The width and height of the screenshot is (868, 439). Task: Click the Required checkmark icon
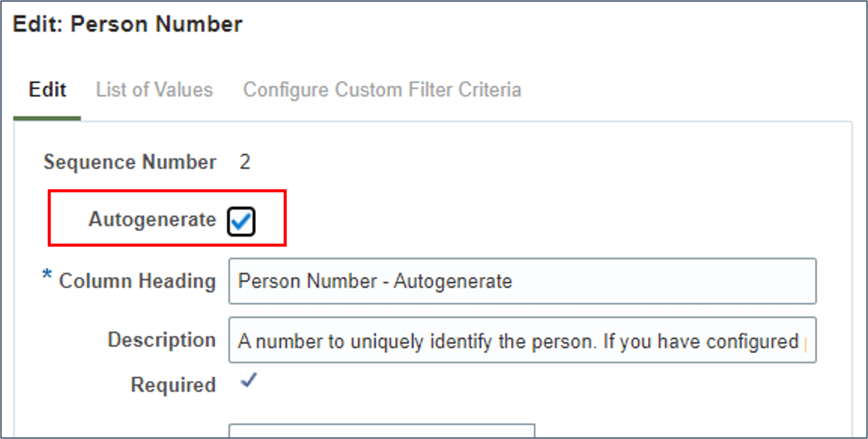(248, 381)
